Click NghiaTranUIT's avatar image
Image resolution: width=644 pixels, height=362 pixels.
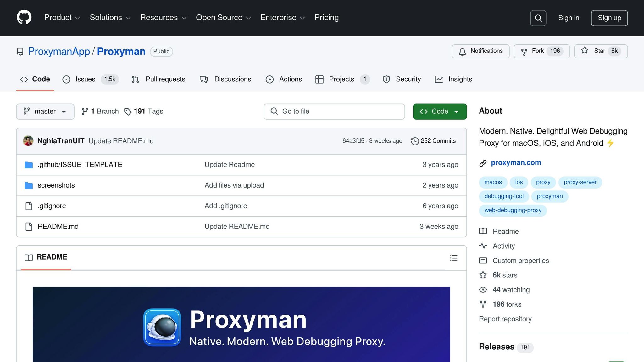[28, 141]
